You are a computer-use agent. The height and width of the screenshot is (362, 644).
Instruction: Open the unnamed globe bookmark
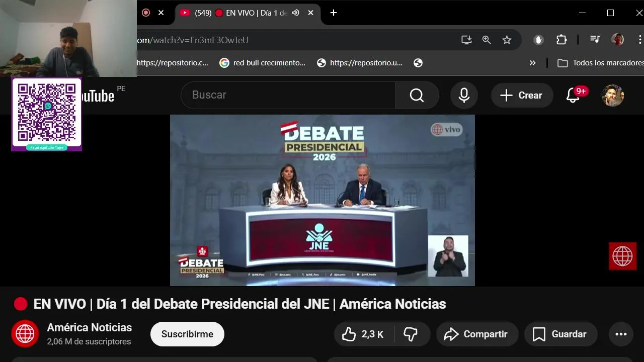click(x=418, y=63)
